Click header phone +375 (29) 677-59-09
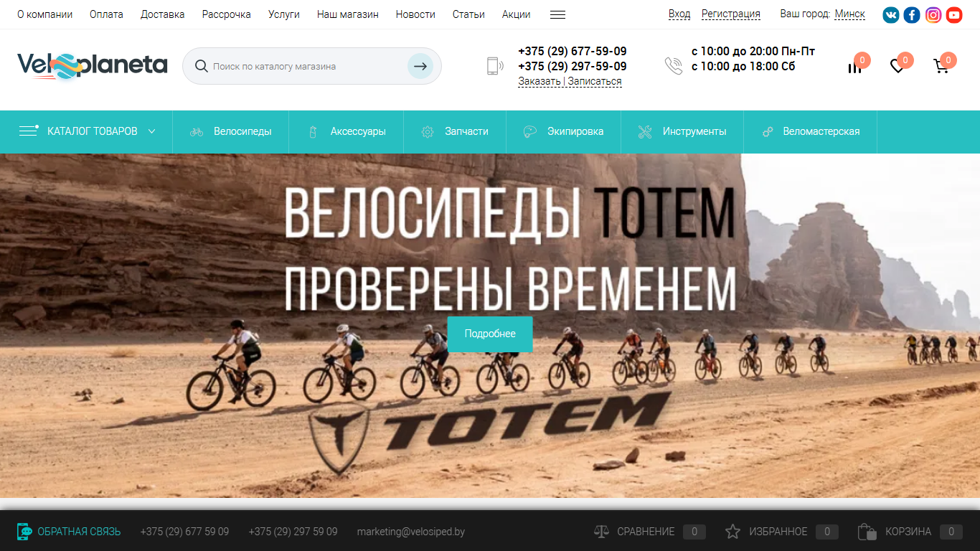980x551 pixels. tap(573, 52)
